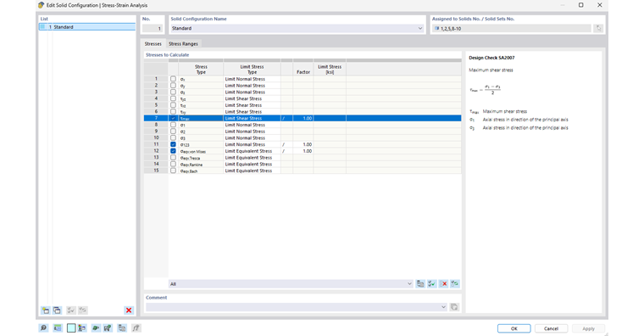Click the row number 10 header
The image size is (644, 336).
pyautogui.click(x=156, y=137)
